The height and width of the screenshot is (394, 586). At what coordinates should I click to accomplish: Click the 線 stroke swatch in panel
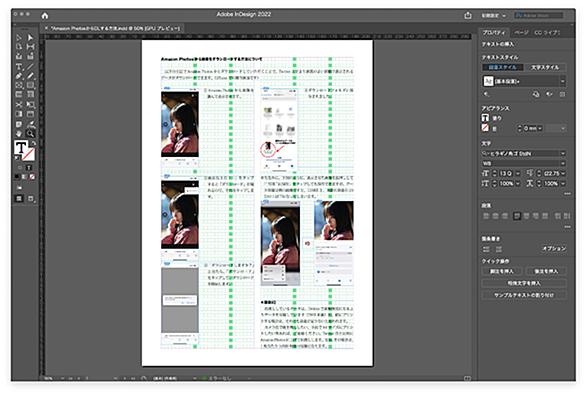[485, 128]
